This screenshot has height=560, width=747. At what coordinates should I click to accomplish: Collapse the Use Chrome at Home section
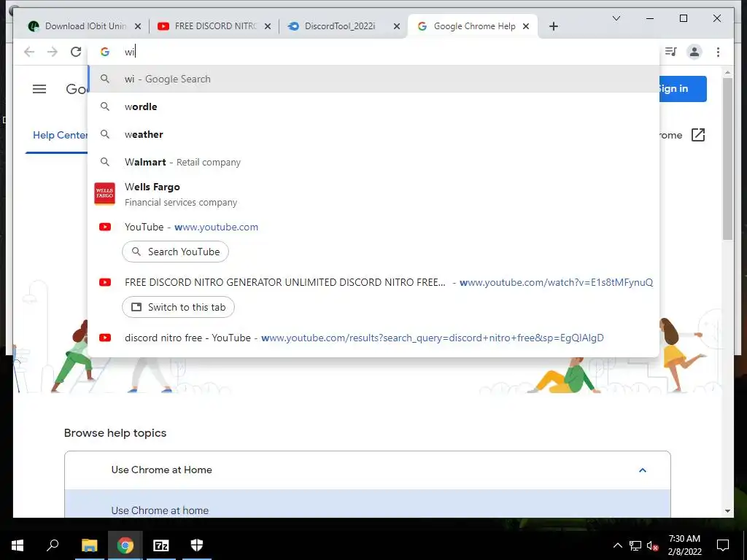click(x=642, y=470)
